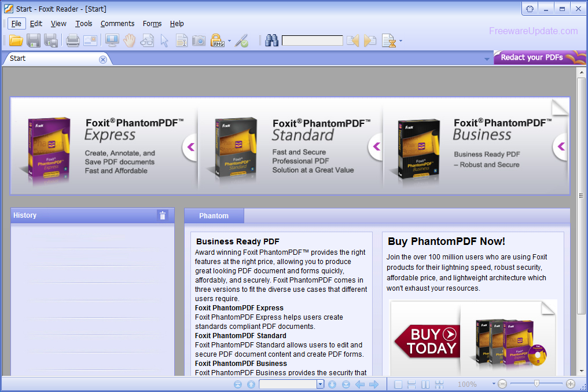Open the Comments menu

117,24
